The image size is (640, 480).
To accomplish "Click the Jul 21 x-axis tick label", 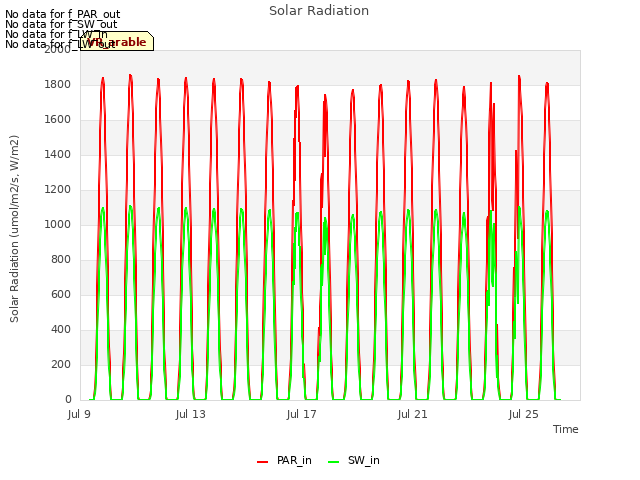I will coord(413,414).
